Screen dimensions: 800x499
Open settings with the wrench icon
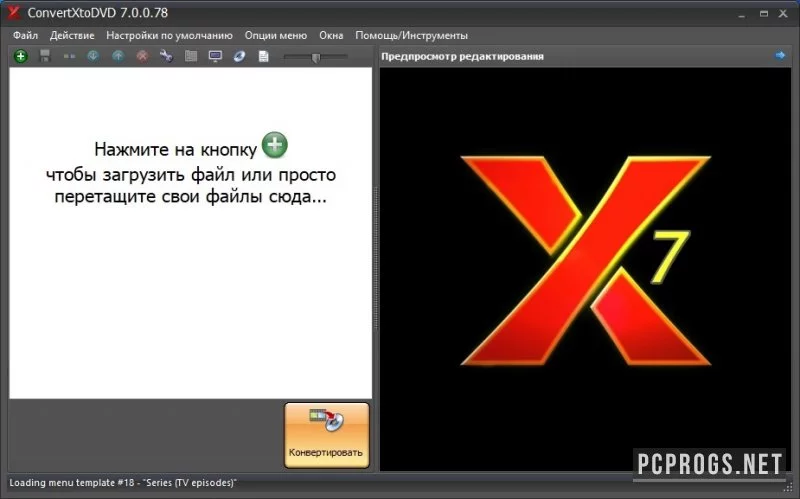click(x=166, y=56)
